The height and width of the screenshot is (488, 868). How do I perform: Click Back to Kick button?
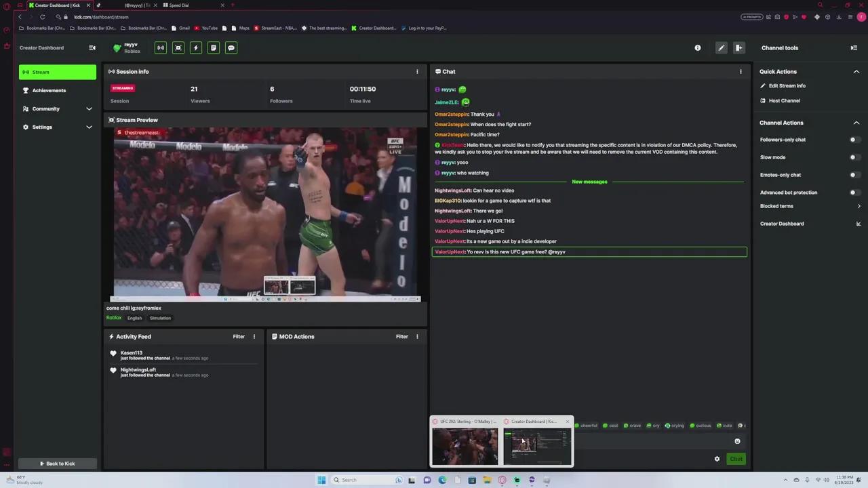pyautogui.click(x=58, y=464)
